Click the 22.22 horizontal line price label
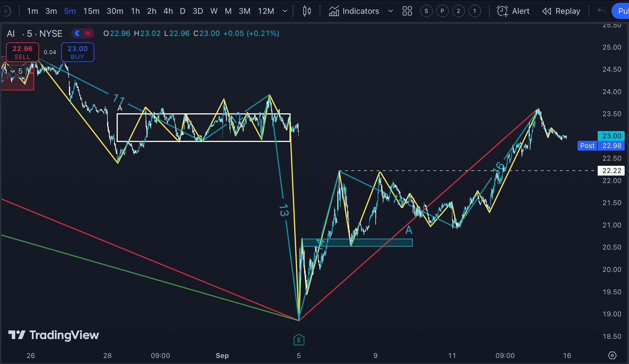This screenshot has width=629, height=364. click(611, 171)
